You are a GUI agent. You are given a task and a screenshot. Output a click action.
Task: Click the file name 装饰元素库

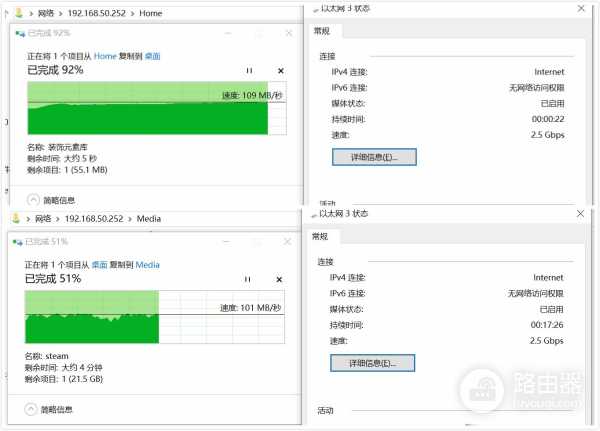point(68,147)
